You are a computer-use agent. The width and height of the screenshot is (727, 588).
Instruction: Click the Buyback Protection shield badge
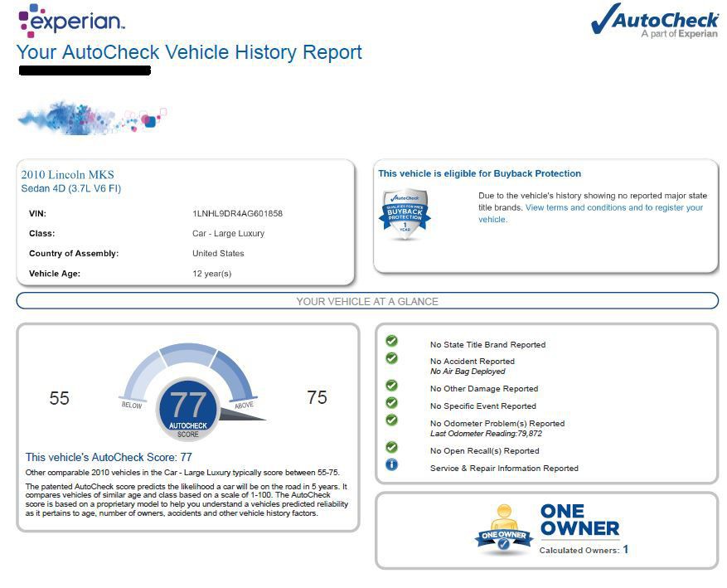point(405,214)
